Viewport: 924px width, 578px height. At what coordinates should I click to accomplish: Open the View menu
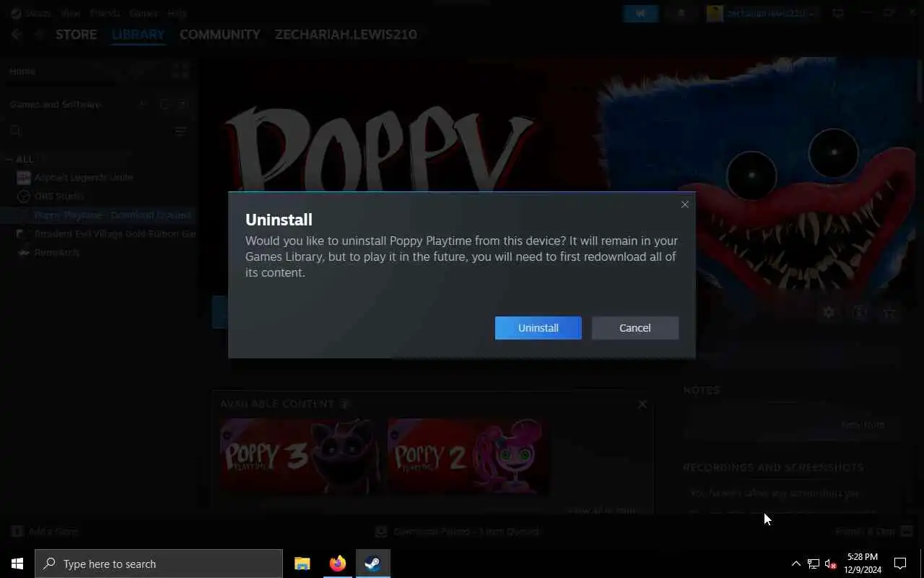coord(71,13)
